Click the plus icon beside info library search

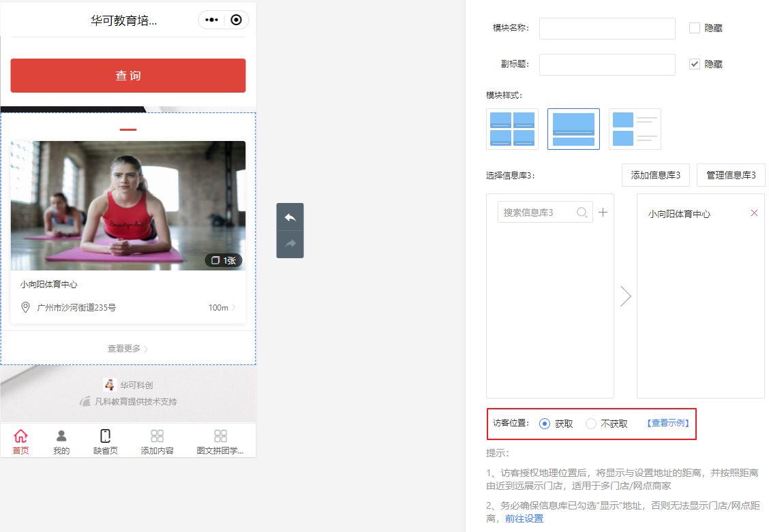pyautogui.click(x=603, y=212)
